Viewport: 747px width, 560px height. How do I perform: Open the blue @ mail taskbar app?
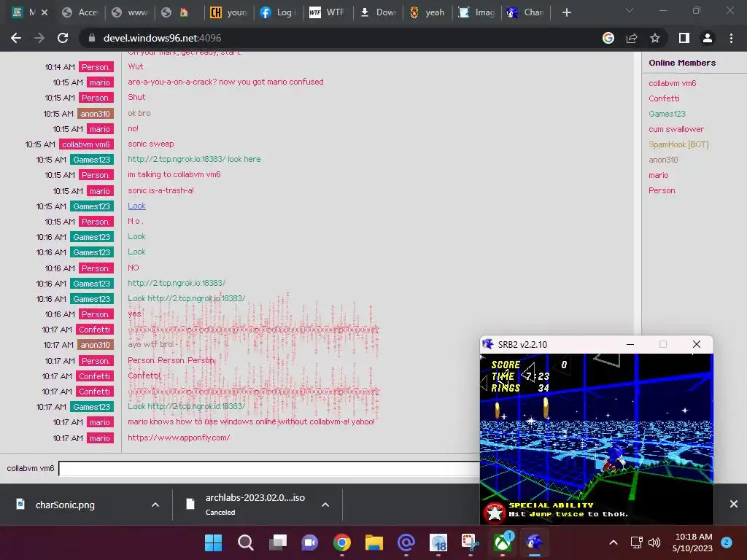[x=406, y=542]
